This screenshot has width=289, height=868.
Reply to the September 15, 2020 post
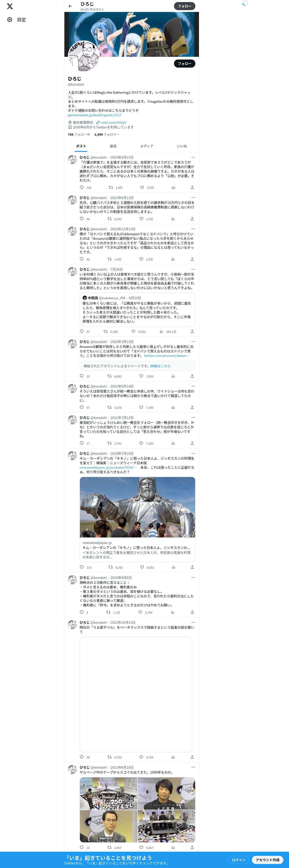[82, 187]
